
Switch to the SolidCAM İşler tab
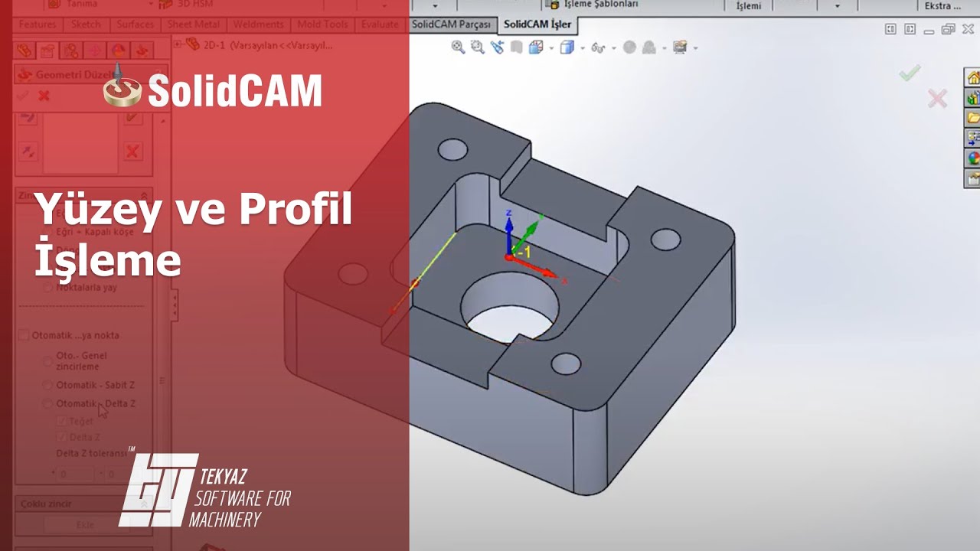pyautogui.click(x=537, y=24)
